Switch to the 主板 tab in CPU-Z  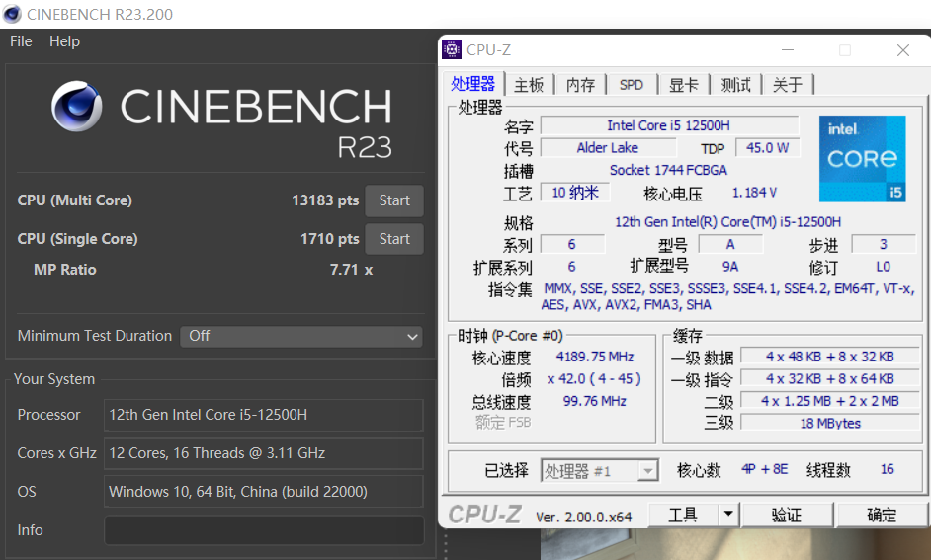529,85
